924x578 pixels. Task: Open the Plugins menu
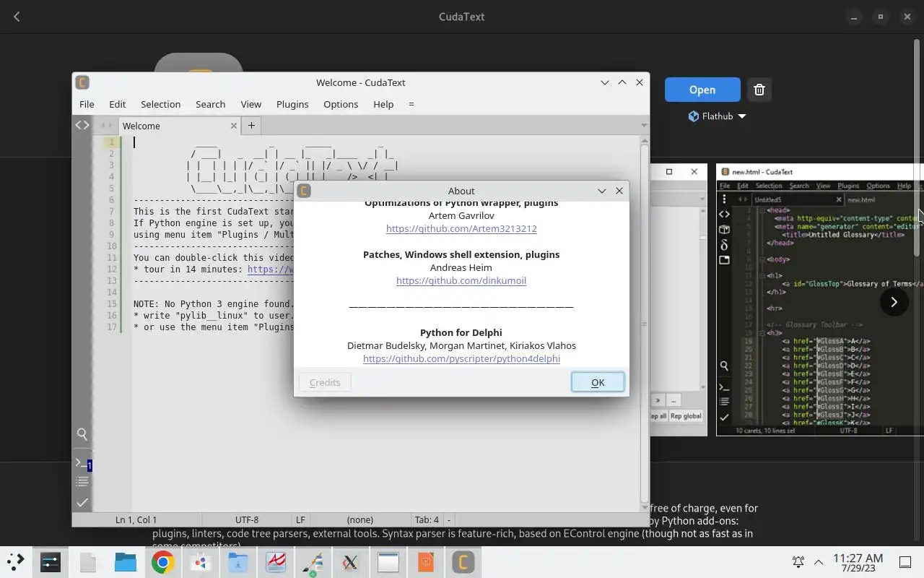pyautogui.click(x=292, y=104)
